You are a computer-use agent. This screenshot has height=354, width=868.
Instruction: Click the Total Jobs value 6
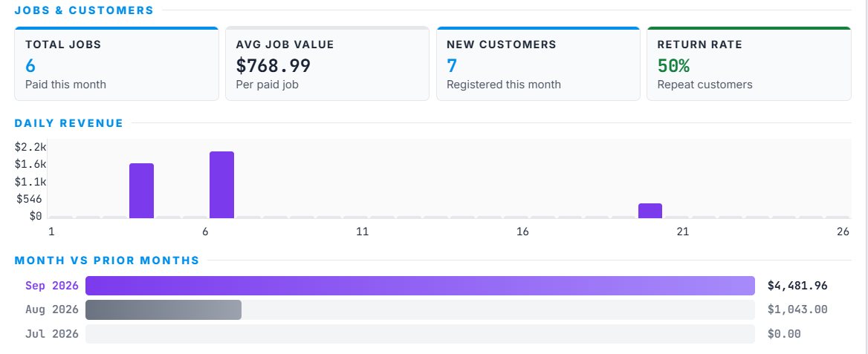(x=30, y=66)
